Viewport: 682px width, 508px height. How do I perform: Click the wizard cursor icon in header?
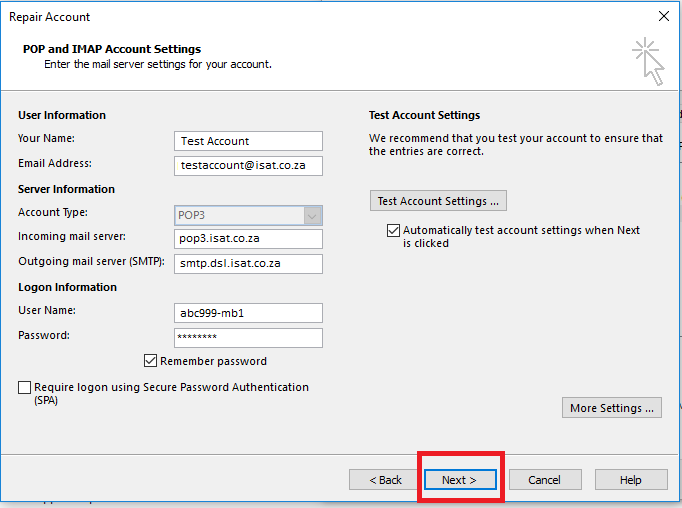[647, 62]
